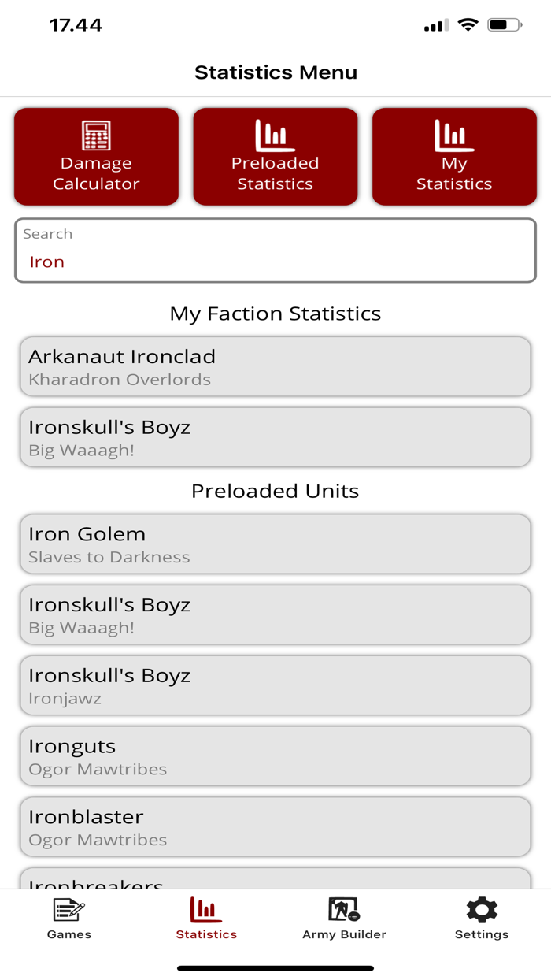Open My Statistics

(454, 156)
